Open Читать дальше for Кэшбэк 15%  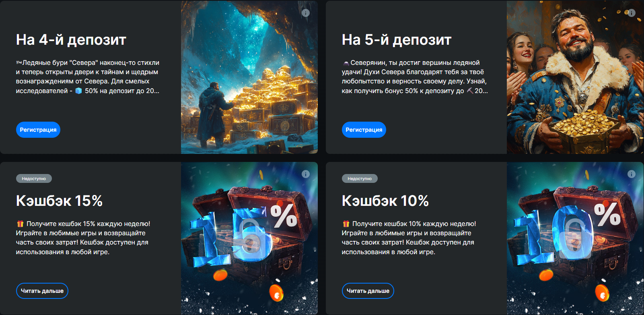pos(42,291)
